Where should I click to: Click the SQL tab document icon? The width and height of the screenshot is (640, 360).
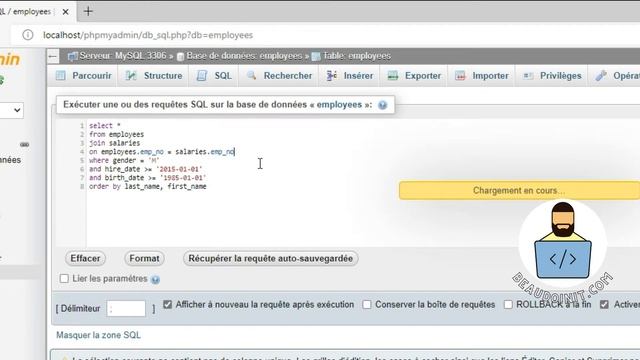click(202, 76)
